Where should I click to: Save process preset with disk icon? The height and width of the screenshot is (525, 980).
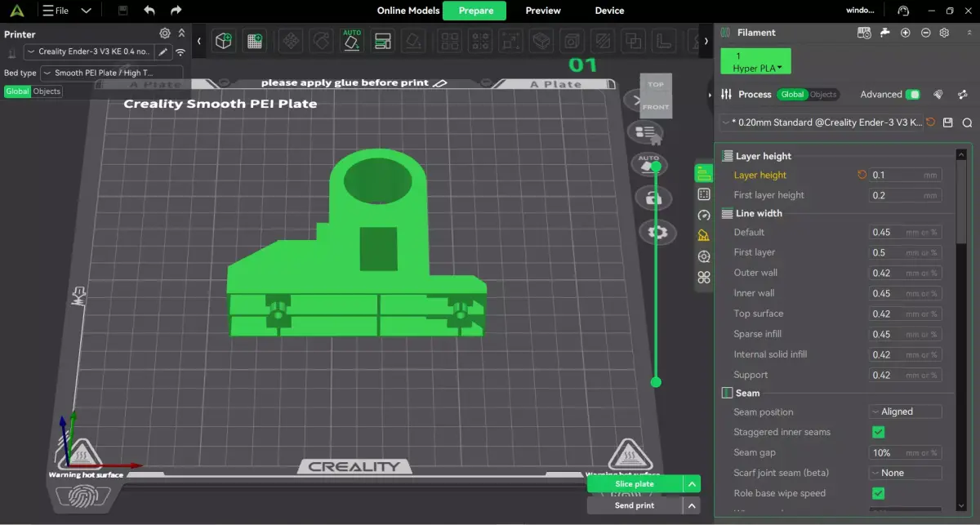coord(948,122)
